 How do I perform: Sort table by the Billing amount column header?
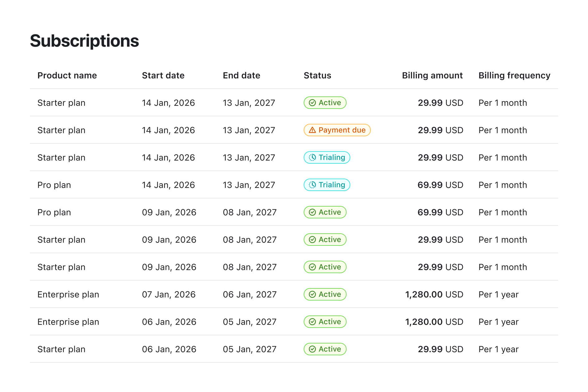pos(432,75)
